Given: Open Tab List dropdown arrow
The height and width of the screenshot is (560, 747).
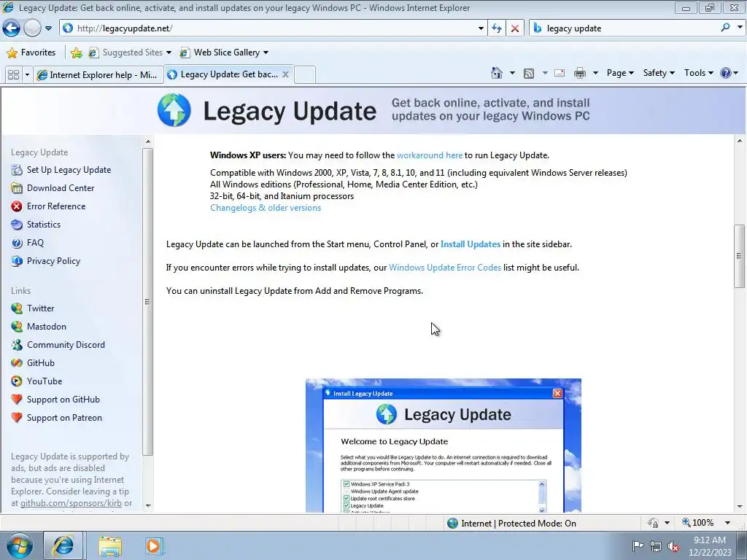Looking at the screenshot, I should (x=27, y=75).
